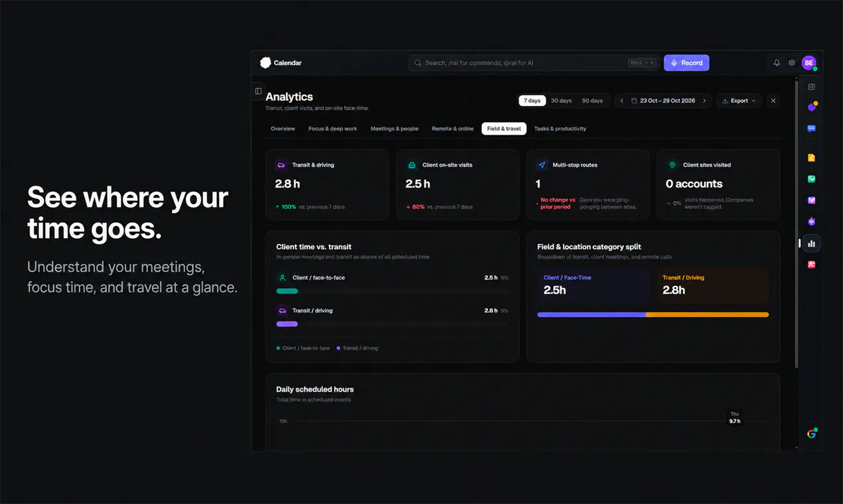The height and width of the screenshot is (504, 843).
Task: Open the BE user avatar menu
Action: coord(808,63)
